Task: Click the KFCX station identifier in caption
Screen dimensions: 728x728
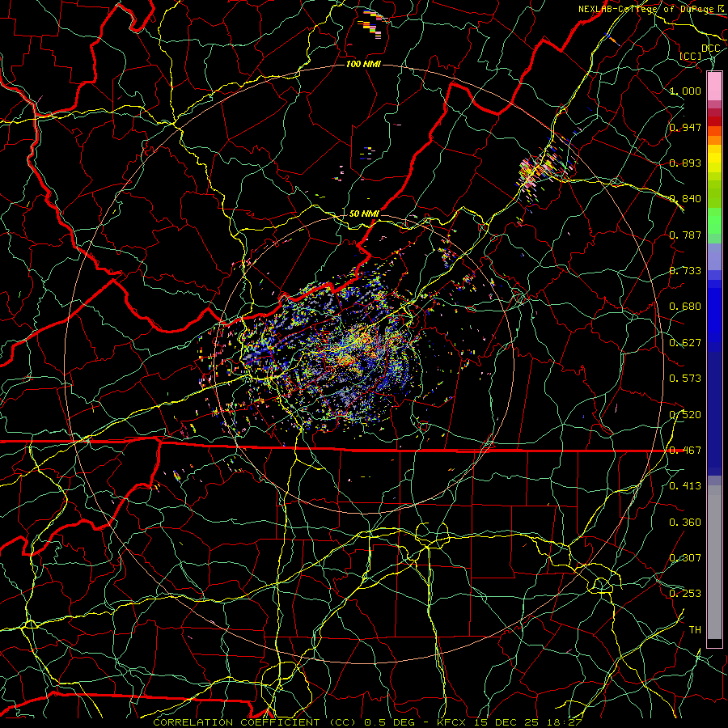Action: click(453, 722)
